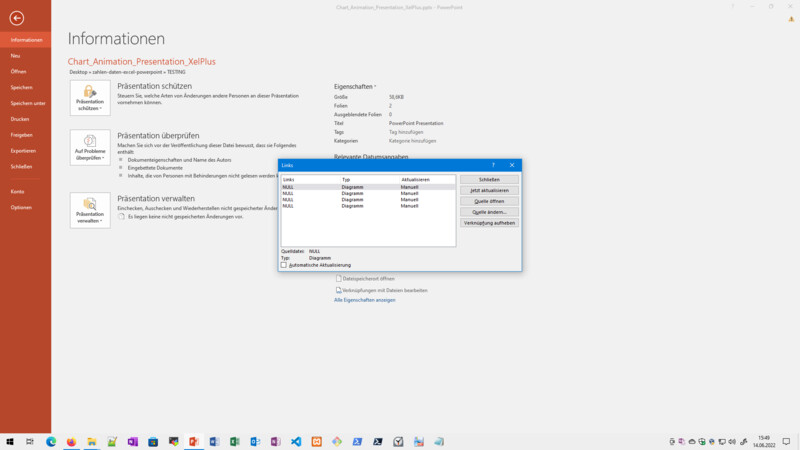Open the orange XAMPP icon in taskbar

(x=316, y=441)
